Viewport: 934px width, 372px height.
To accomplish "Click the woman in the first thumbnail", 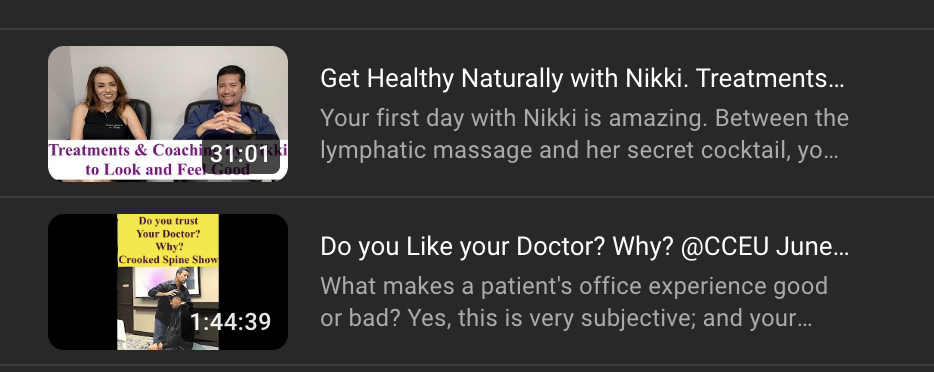I will pyautogui.click(x=107, y=104).
